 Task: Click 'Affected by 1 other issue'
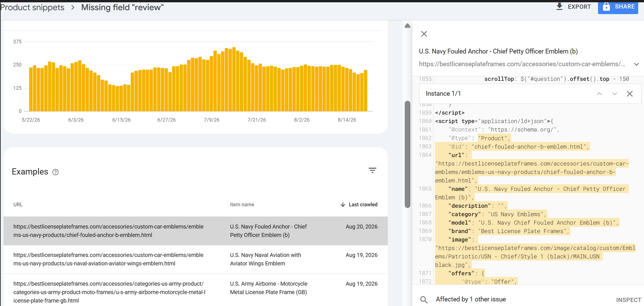(x=471, y=299)
